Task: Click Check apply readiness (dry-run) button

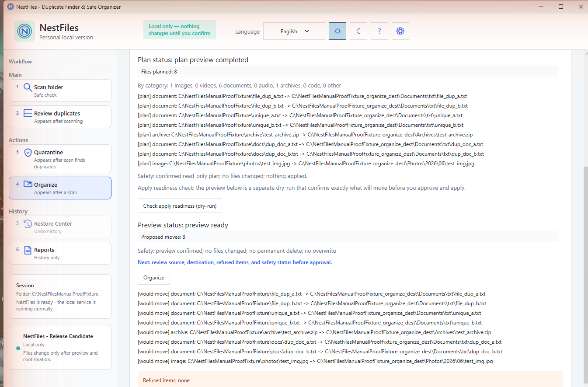Action: [180, 206]
